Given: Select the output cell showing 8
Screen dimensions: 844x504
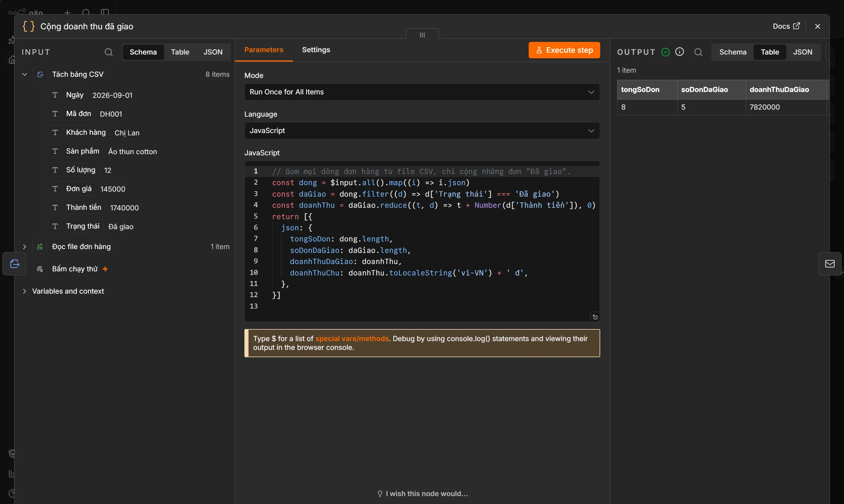Looking at the screenshot, I should pos(647,107).
